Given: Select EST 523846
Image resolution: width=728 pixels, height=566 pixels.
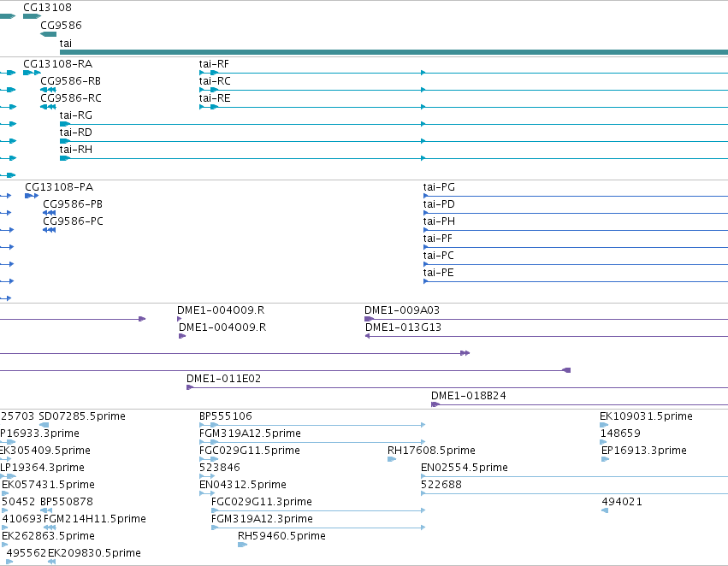Looking at the screenshot, I should pyautogui.click(x=219, y=468).
